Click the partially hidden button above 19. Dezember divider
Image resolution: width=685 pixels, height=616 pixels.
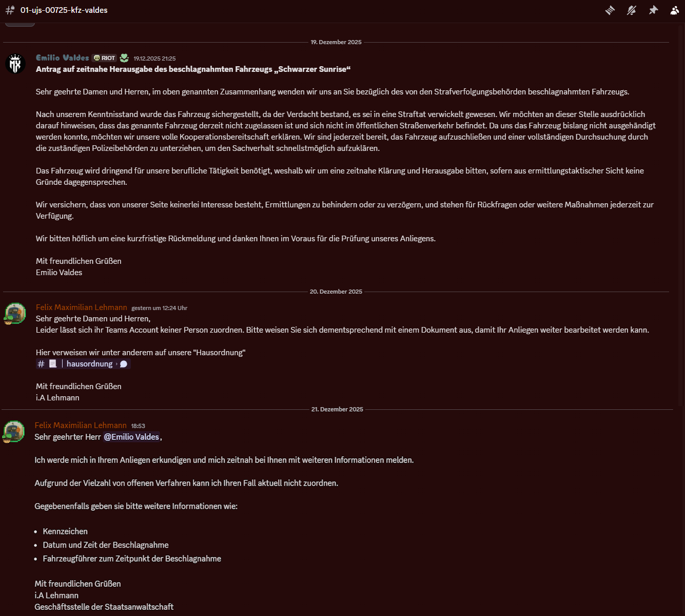point(20,24)
